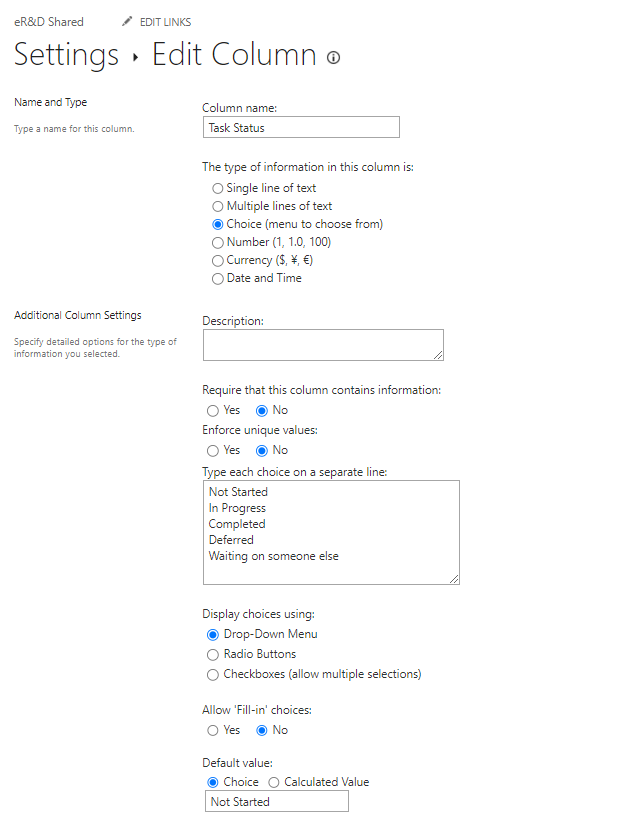626x819 pixels.
Task: Navigate to Settings via breadcrumb link
Action: click(65, 55)
